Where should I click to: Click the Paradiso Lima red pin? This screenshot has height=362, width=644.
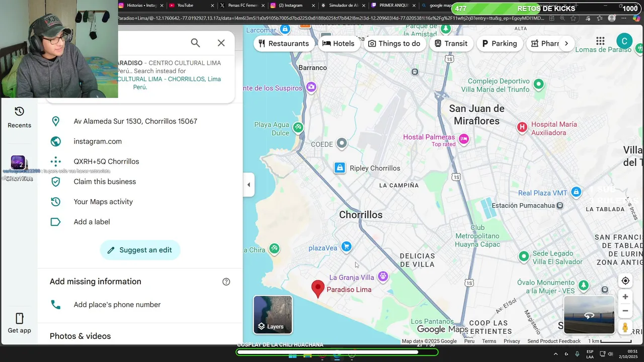point(317,289)
